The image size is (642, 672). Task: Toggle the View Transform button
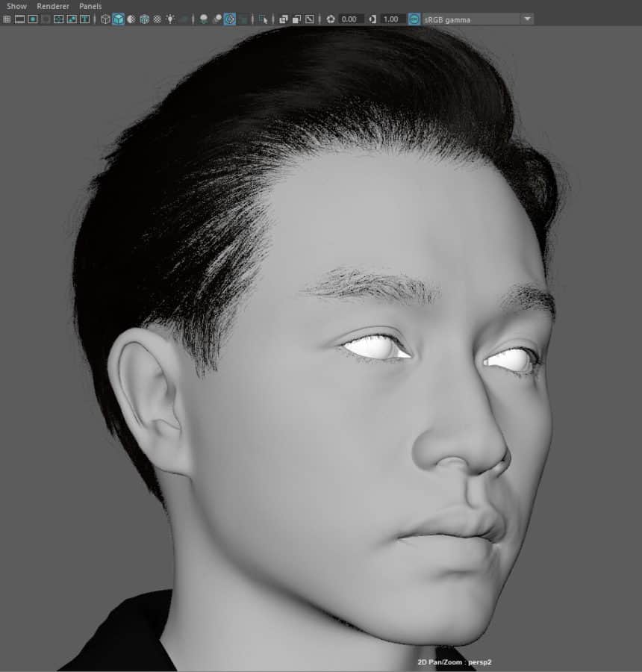414,19
